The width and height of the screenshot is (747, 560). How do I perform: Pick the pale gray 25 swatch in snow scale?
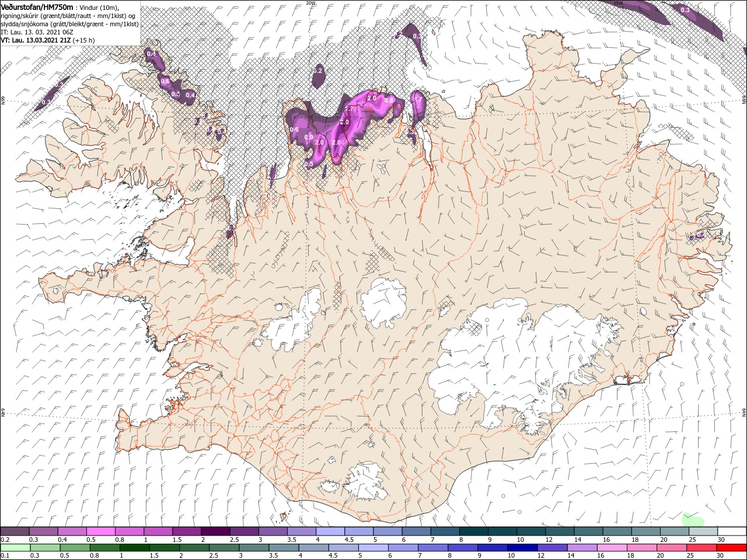coord(703,531)
